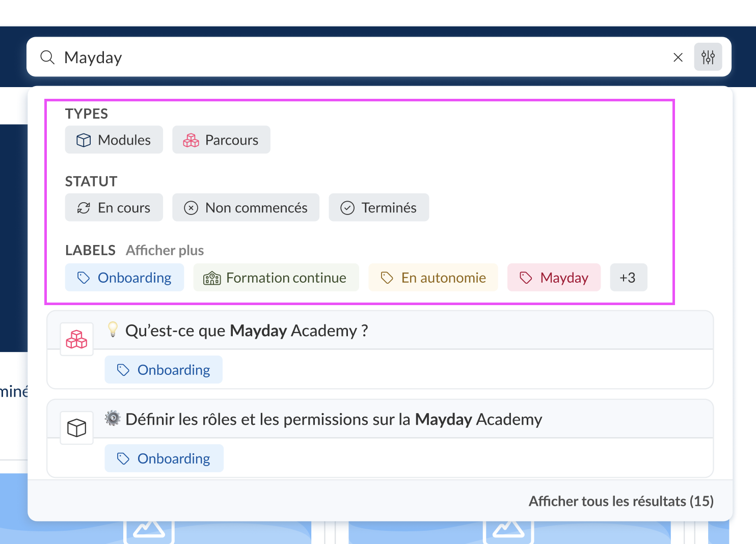Screen dimensions: 756x544
Task: Toggle the Modules type filter
Action: (x=114, y=140)
